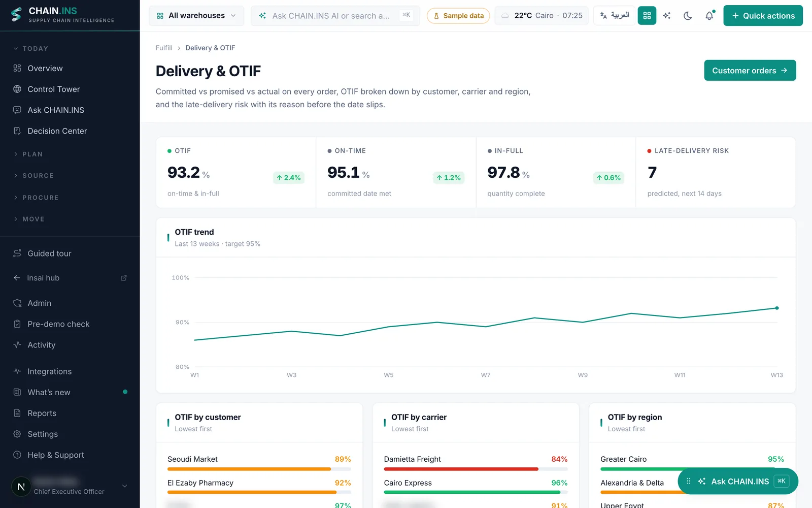Image resolution: width=812 pixels, height=508 pixels.
Task: Click the Quick actions button
Action: pyautogui.click(x=763, y=16)
